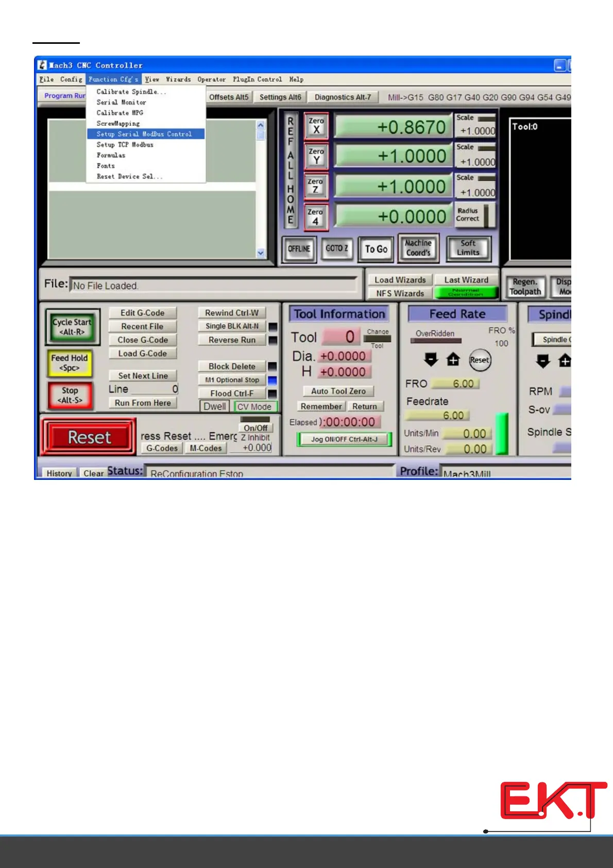Viewport: 613px width, 868px height.
Task: Click Recent File button
Action: [143, 326]
